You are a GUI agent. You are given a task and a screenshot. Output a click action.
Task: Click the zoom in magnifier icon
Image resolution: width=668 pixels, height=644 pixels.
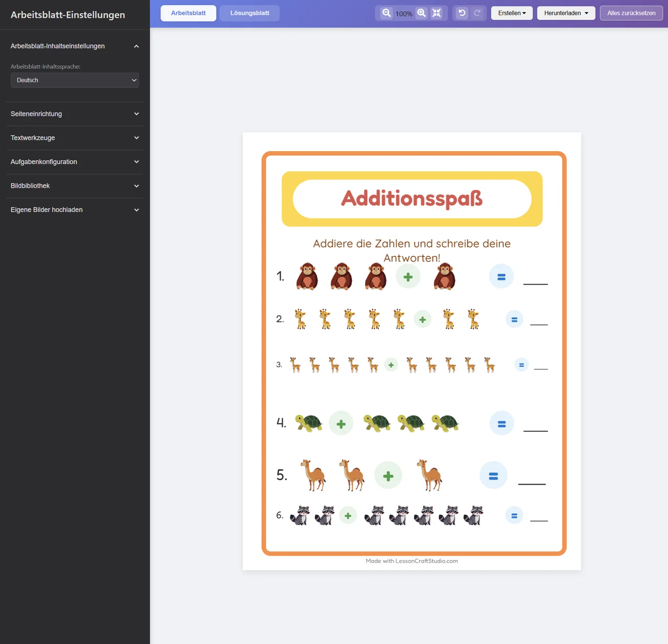pyautogui.click(x=421, y=13)
